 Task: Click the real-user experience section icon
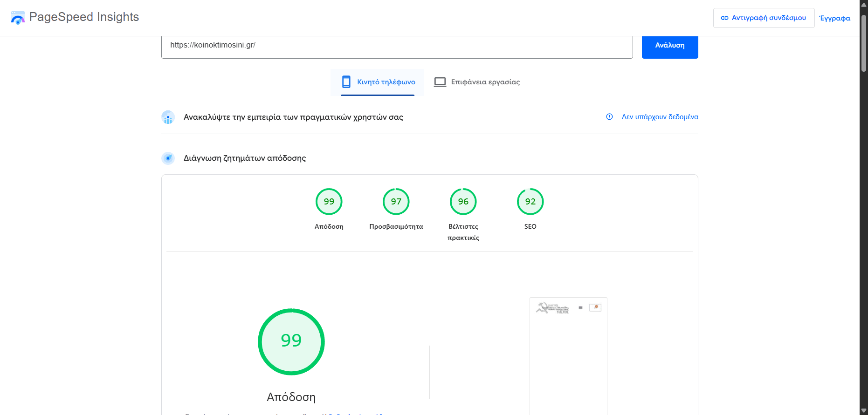point(168,117)
